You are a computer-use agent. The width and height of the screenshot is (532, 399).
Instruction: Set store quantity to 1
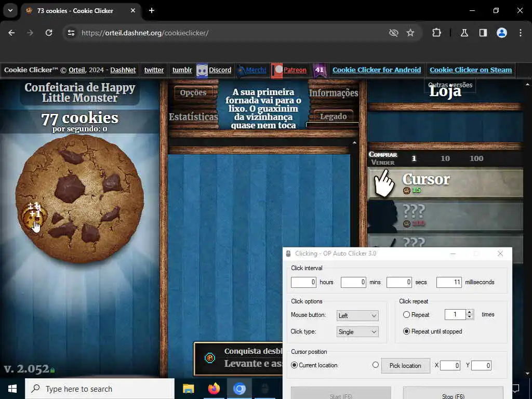[414, 158]
